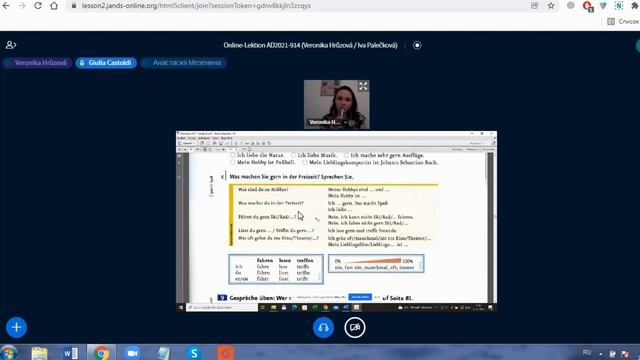Open webcam name dropdown arrow
The height and width of the screenshot is (360, 640).
coord(345,122)
